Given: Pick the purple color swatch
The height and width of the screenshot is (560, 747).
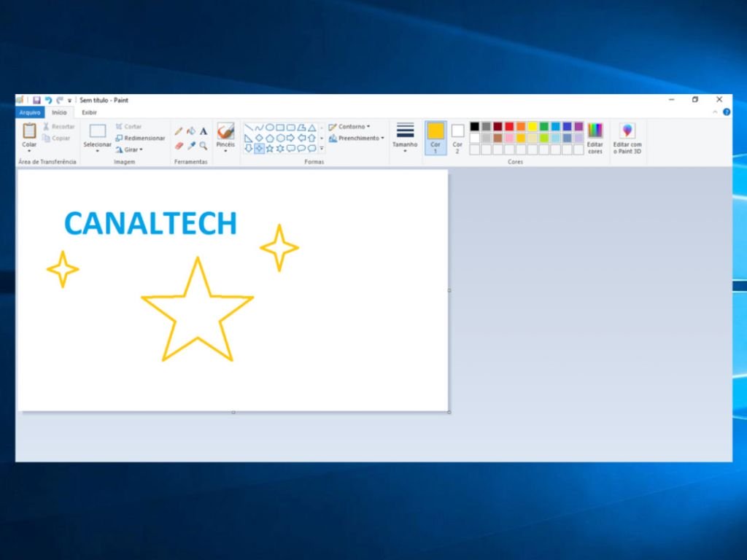Looking at the screenshot, I should point(578,126).
